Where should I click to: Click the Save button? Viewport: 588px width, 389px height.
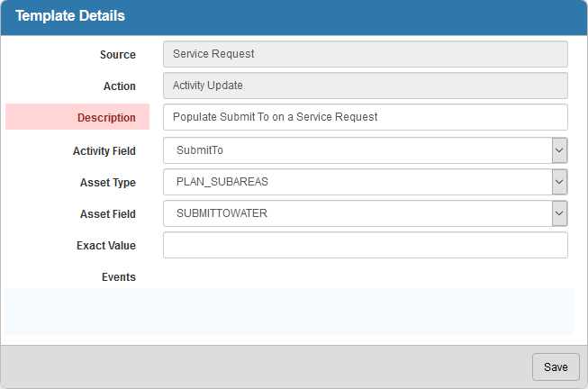click(x=556, y=366)
